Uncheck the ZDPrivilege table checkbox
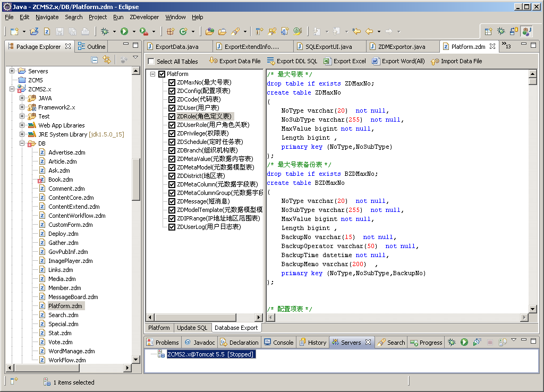This screenshot has width=544, height=392. (172, 133)
